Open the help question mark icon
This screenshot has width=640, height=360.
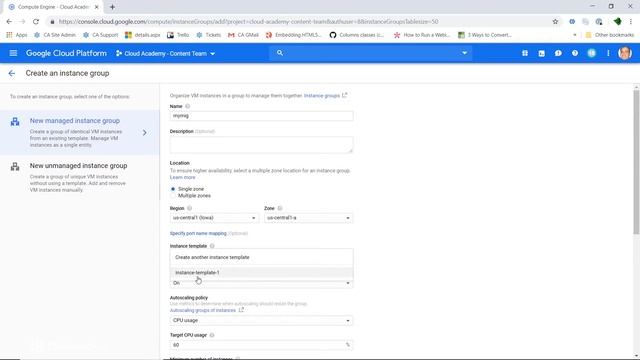[x=575, y=53]
